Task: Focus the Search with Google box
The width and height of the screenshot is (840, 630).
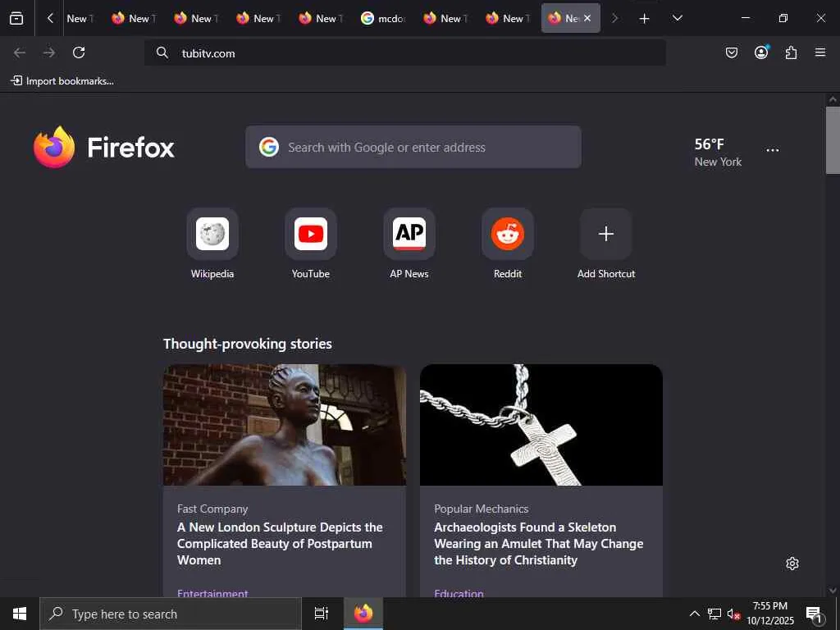Action: click(413, 147)
